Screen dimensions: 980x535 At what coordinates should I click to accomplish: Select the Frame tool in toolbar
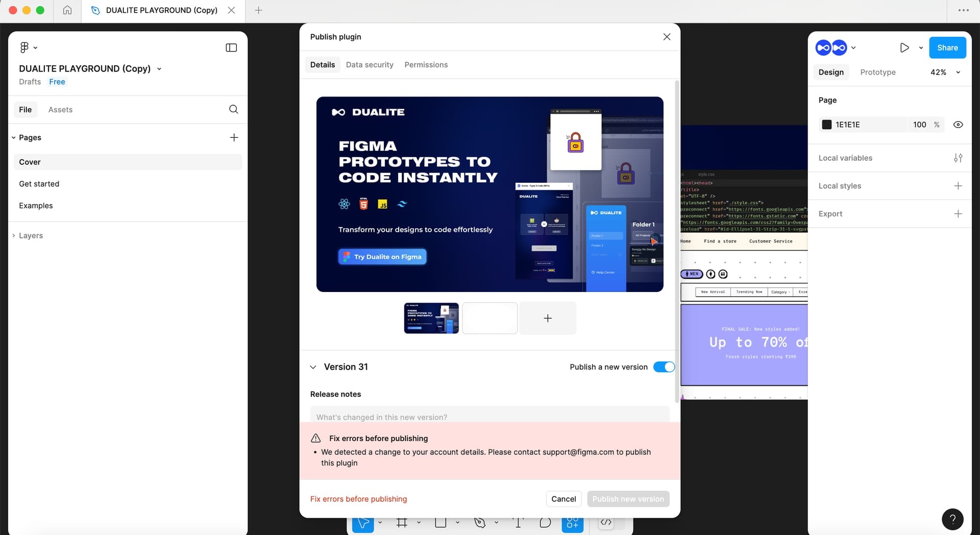coord(402,523)
